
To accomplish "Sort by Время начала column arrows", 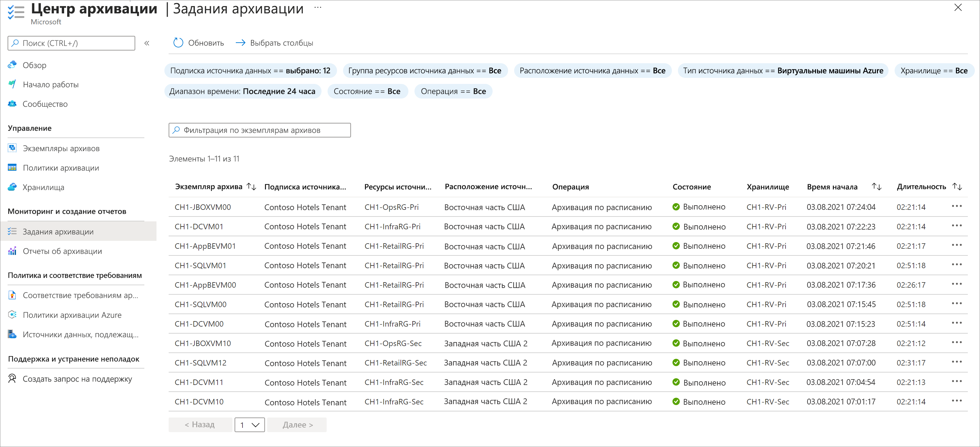I will click(876, 187).
